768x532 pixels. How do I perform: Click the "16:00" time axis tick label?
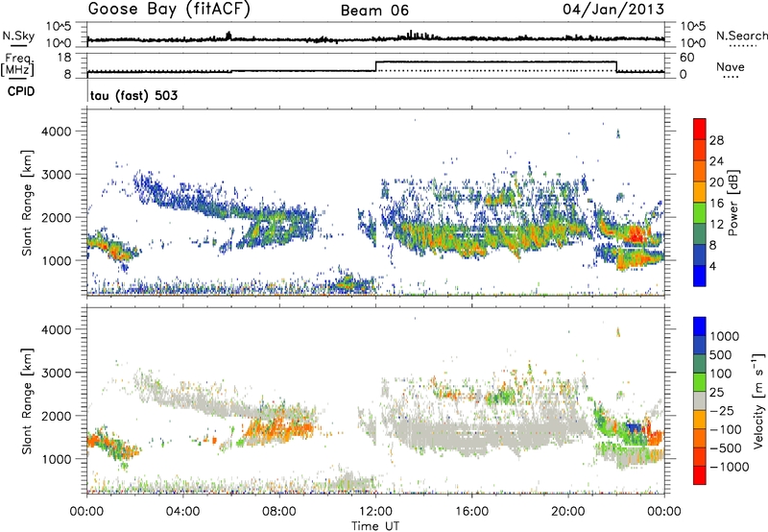point(471,512)
